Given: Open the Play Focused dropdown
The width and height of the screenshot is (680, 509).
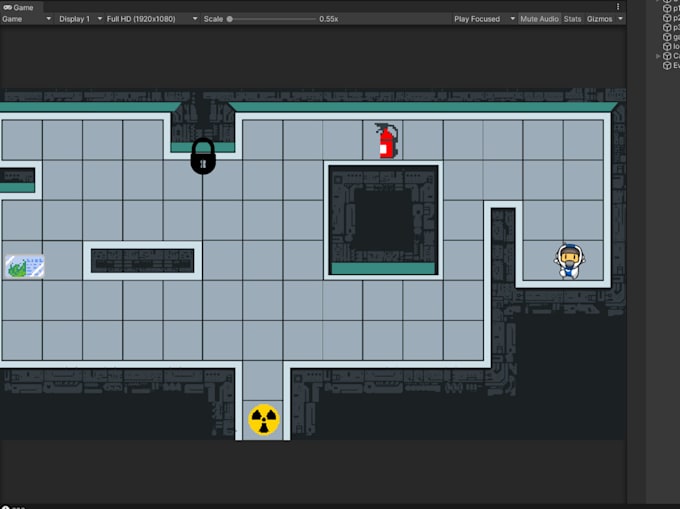Looking at the screenshot, I should point(484,19).
